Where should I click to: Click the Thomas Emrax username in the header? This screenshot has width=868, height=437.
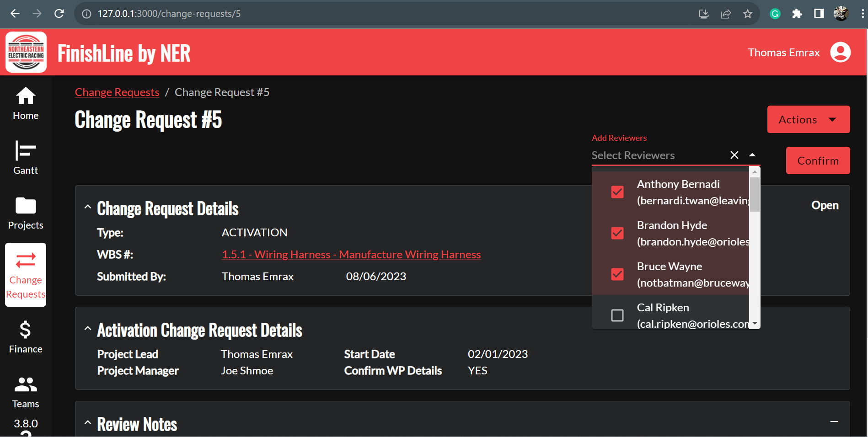pyautogui.click(x=784, y=53)
